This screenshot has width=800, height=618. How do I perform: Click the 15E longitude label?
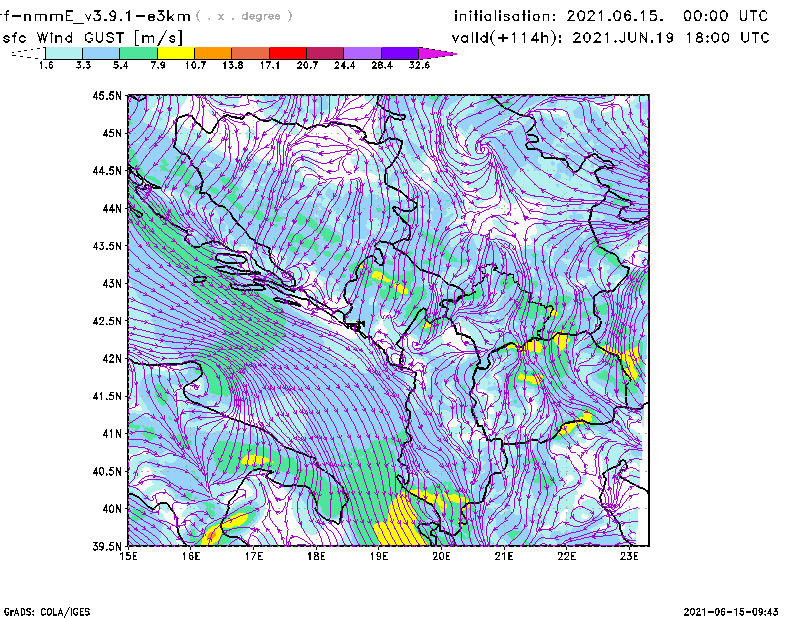[128, 556]
